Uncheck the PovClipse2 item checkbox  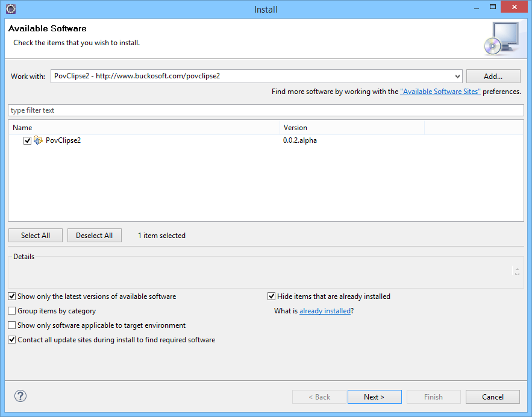click(x=28, y=140)
